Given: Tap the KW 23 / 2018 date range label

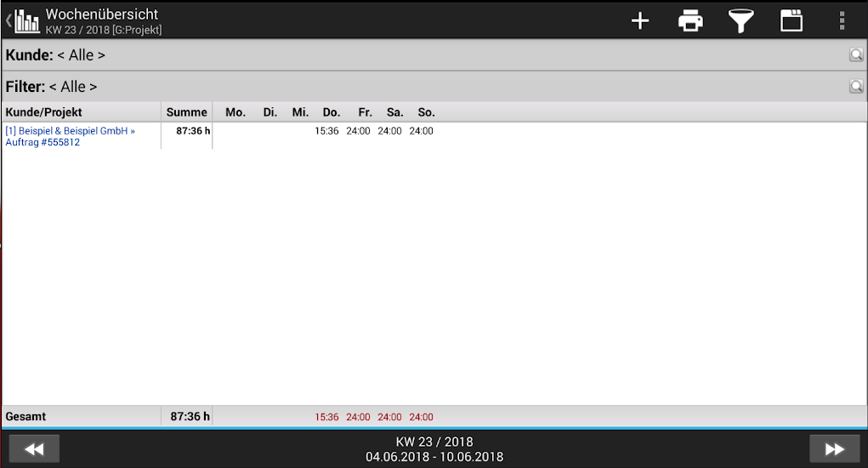Looking at the screenshot, I should [434, 449].
